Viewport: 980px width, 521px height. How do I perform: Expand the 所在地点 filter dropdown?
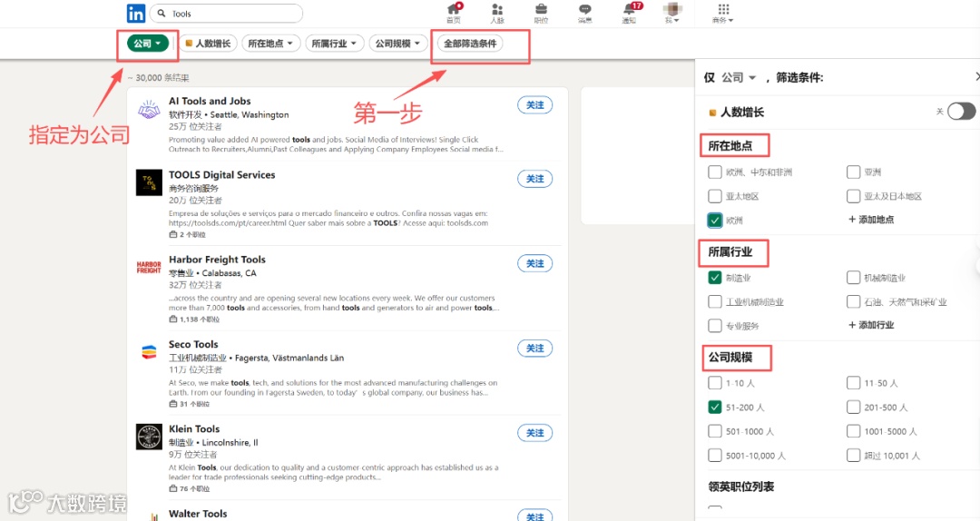270,44
